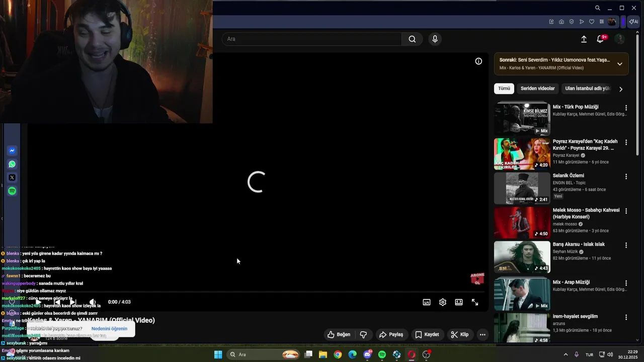Image resolution: width=644 pixels, height=362 pixels.
Task: Select Ulan İstanbul filter chip
Action: click(587, 88)
